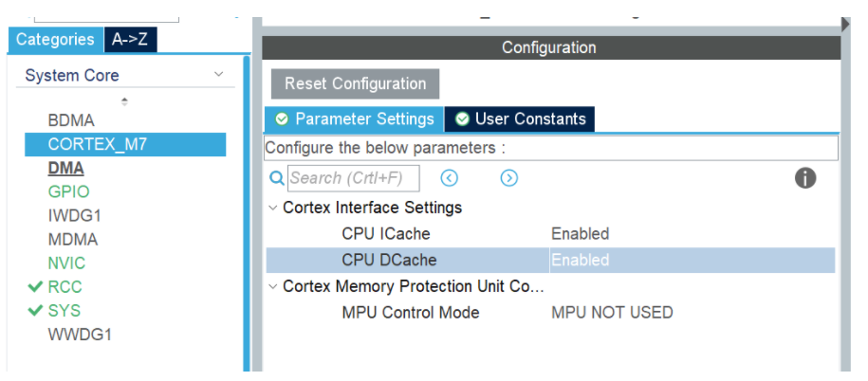868x381 pixels.
Task: Open the parameter info icon
Action: (805, 178)
